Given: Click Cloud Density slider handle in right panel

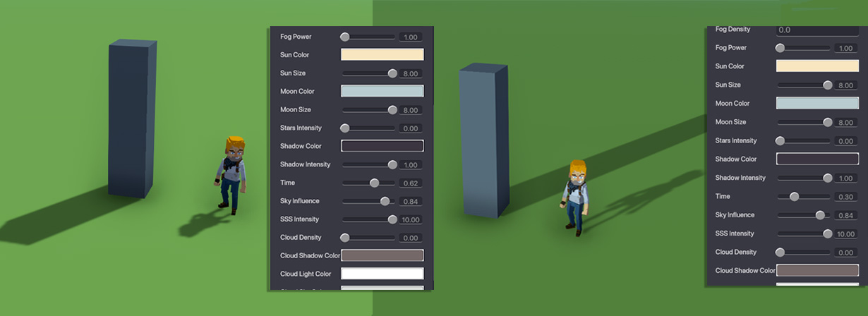Looking at the screenshot, I should pyautogui.click(x=780, y=253).
